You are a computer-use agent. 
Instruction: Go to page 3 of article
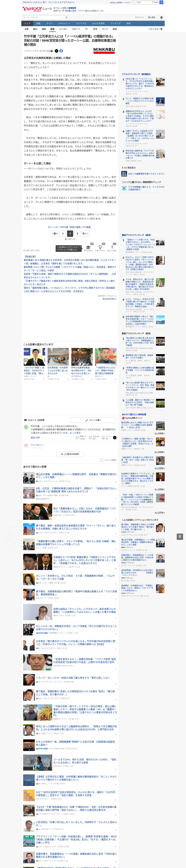[x=77, y=233]
